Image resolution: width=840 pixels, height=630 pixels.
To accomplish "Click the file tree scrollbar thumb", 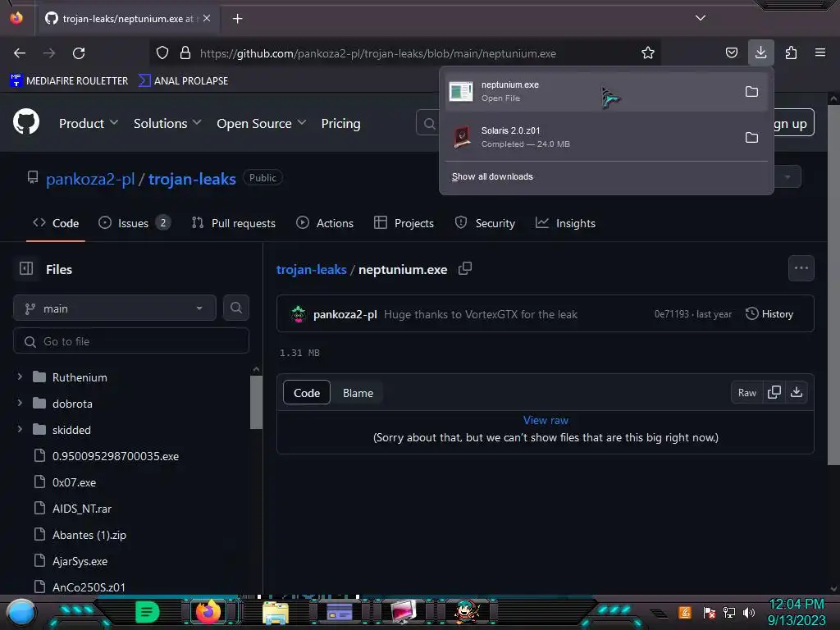I will 256,402.
